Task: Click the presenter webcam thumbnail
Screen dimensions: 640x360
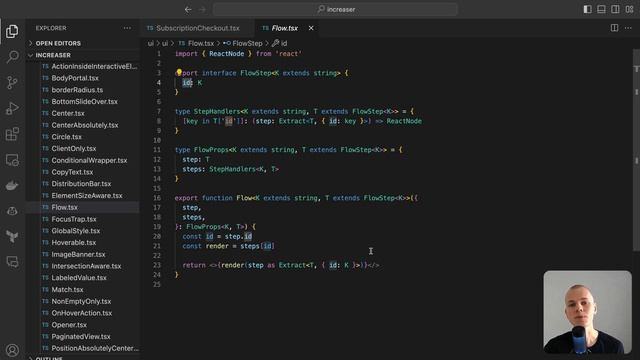Action: (x=587, y=312)
